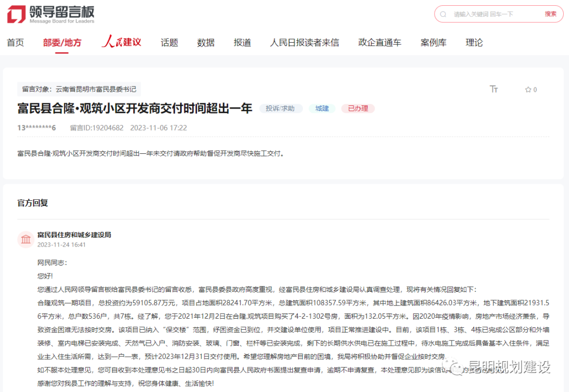Open the 人民日报读者来信 section
The image size is (569, 392).
pos(305,42)
